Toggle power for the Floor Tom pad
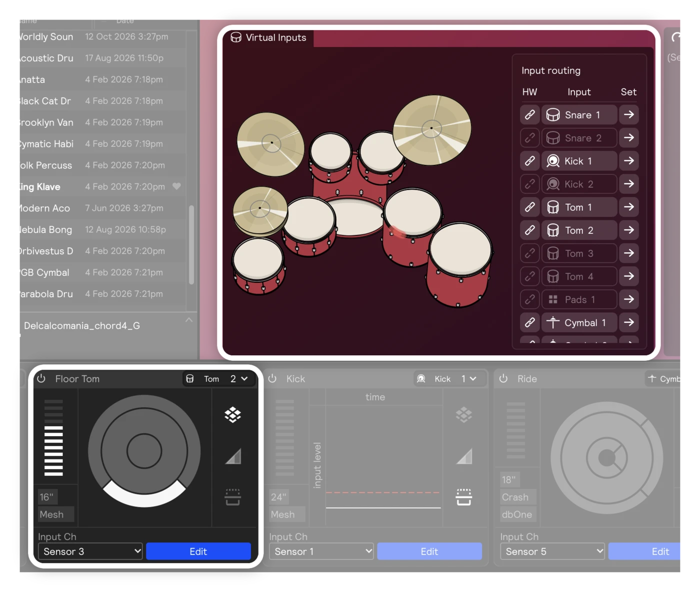Screen dimensions: 700x592 pyautogui.click(x=41, y=379)
